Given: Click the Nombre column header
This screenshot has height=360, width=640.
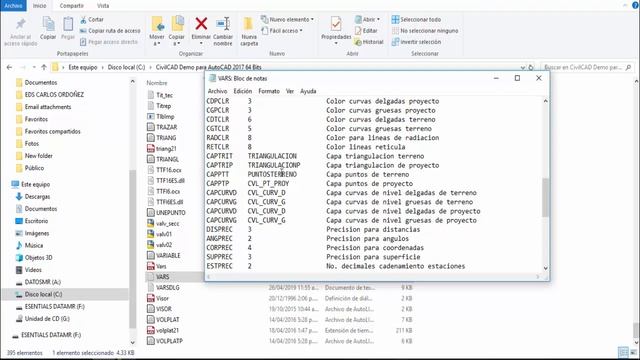Looking at the screenshot, I should 157,83.
